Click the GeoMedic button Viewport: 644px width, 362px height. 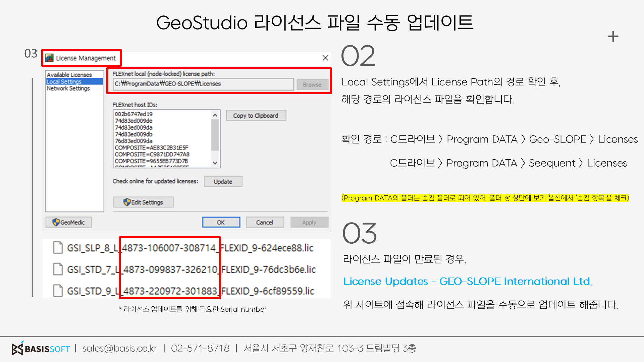[x=69, y=222]
